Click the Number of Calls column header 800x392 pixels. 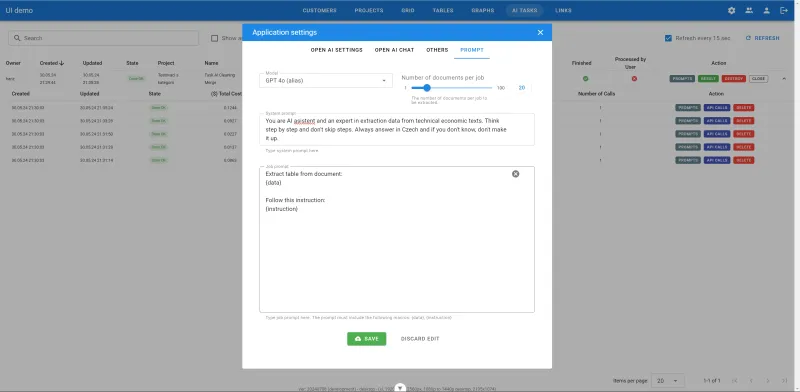(x=596, y=94)
